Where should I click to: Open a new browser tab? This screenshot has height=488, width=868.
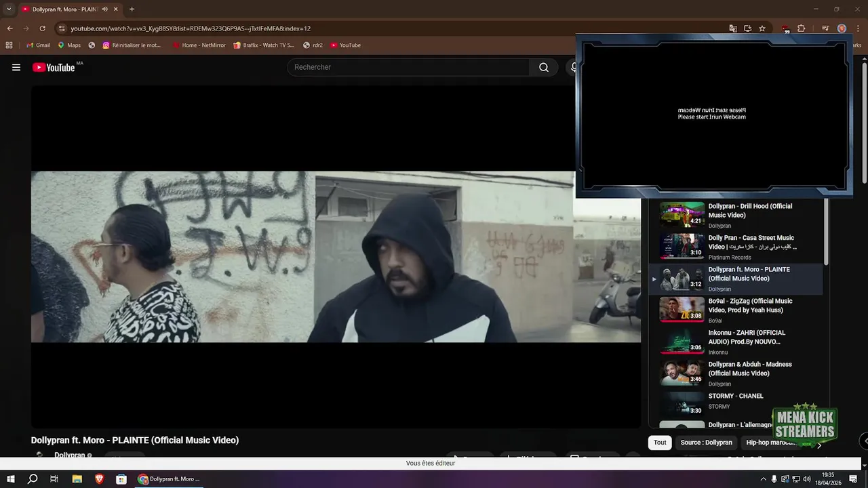point(132,9)
